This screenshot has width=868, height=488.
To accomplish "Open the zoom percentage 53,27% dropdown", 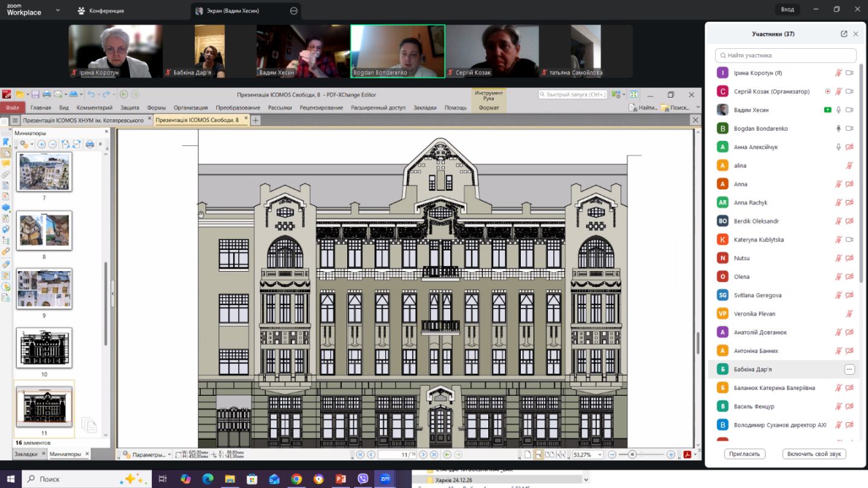I will [601, 454].
